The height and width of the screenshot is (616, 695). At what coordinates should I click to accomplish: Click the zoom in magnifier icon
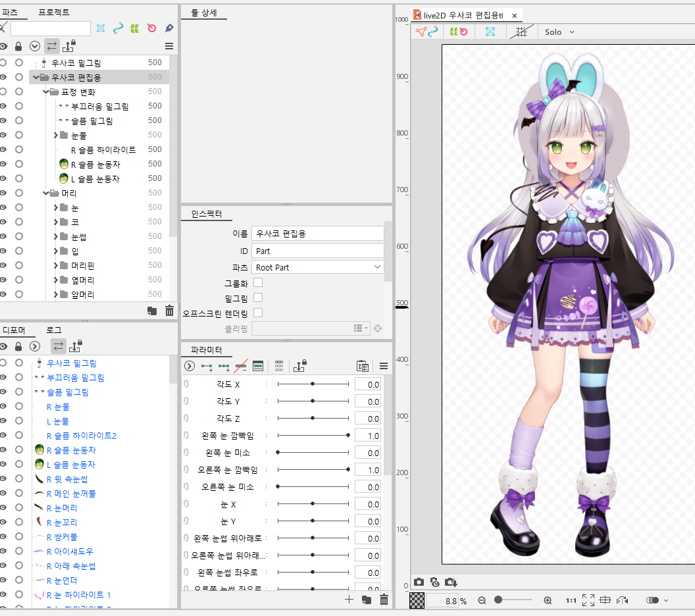[548, 600]
